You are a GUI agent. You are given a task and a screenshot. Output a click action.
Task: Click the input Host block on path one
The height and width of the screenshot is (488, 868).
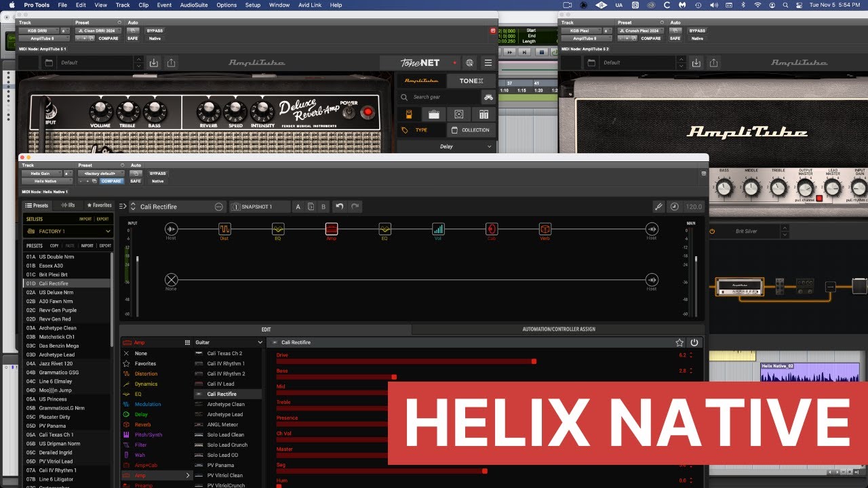[171, 229]
